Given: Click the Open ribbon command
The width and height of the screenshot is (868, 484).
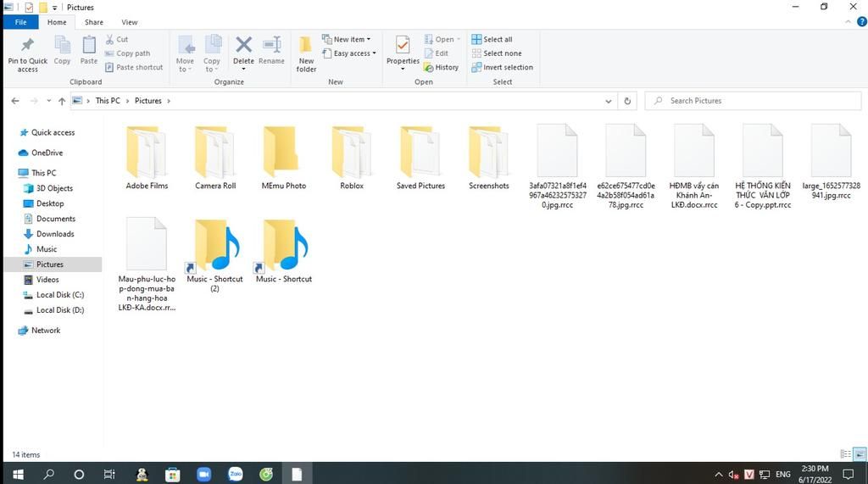Looking at the screenshot, I should tap(442, 39).
